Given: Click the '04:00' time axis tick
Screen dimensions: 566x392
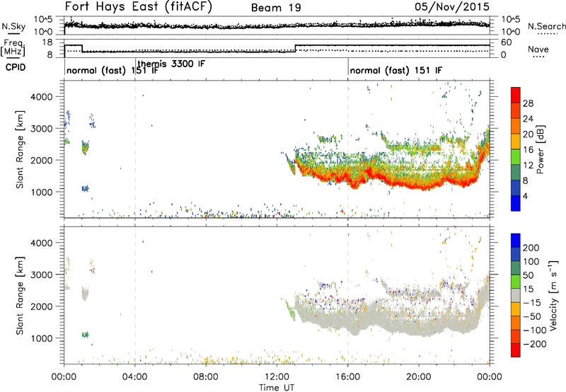Looking at the screenshot, I should (x=135, y=377).
